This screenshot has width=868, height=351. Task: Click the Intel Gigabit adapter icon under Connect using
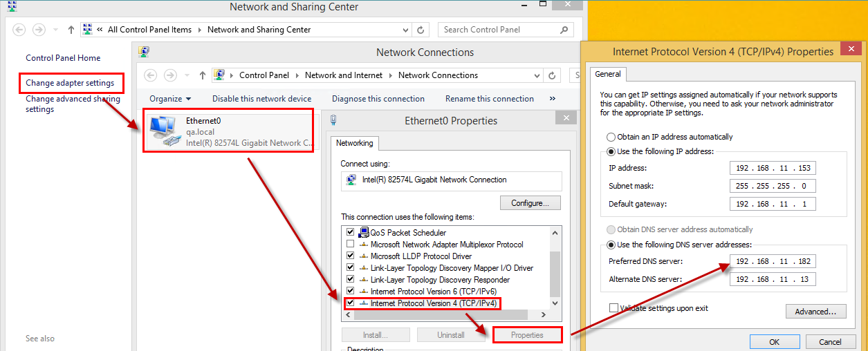pos(351,180)
